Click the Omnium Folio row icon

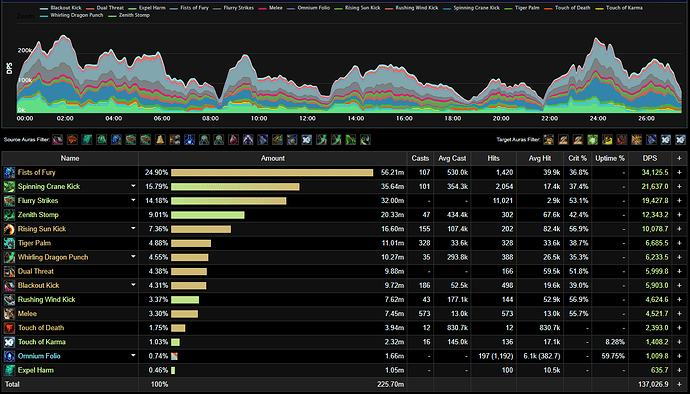coord(9,356)
